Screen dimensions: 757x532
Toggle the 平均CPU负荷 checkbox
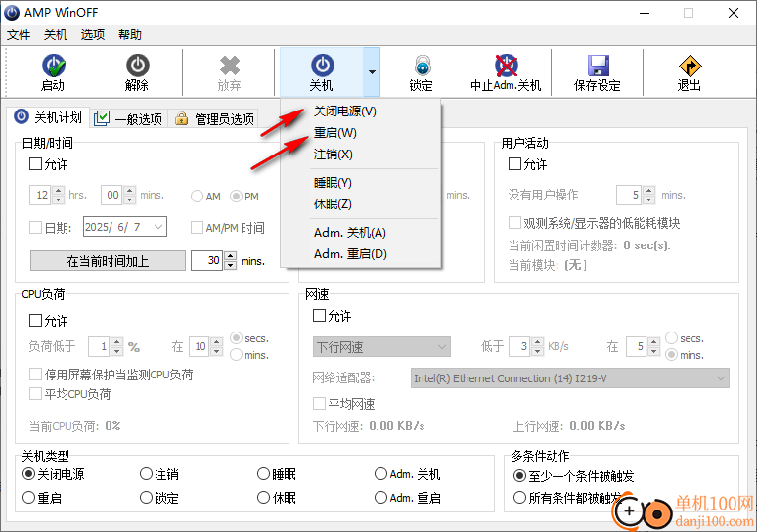click(x=36, y=394)
